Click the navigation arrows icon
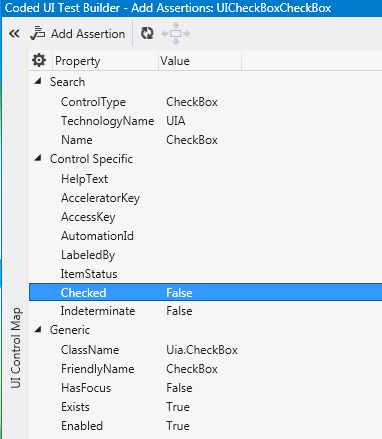This screenshot has width=382, height=439. pos(176,33)
